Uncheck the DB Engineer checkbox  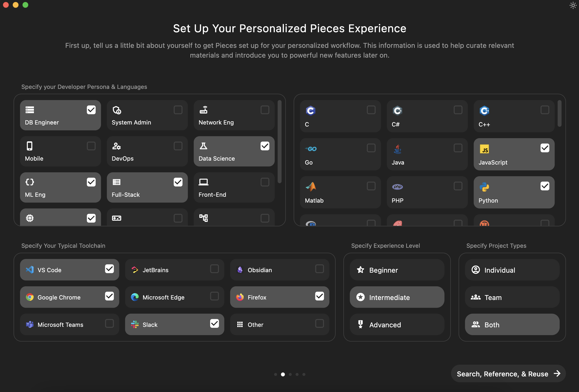[x=91, y=110]
